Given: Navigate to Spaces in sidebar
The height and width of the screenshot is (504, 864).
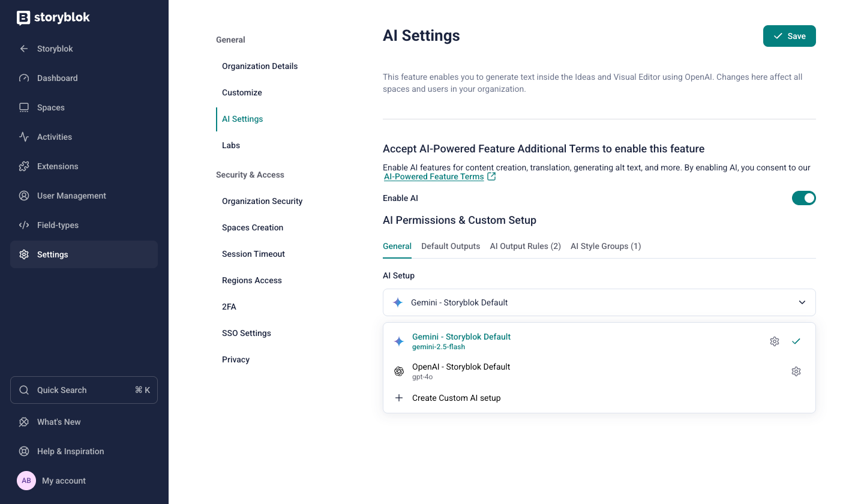Looking at the screenshot, I should click(84, 107).
